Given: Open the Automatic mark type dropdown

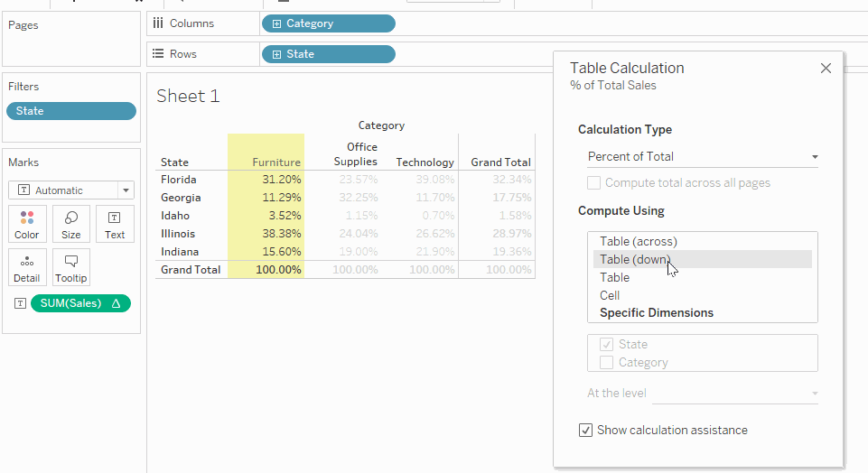Looking at the screenshot, I should (71, 190).
